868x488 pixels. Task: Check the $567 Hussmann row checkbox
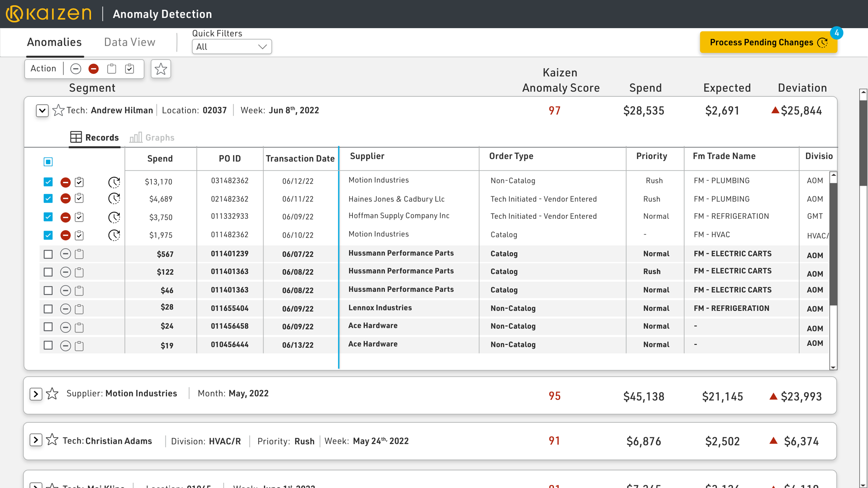48,254
